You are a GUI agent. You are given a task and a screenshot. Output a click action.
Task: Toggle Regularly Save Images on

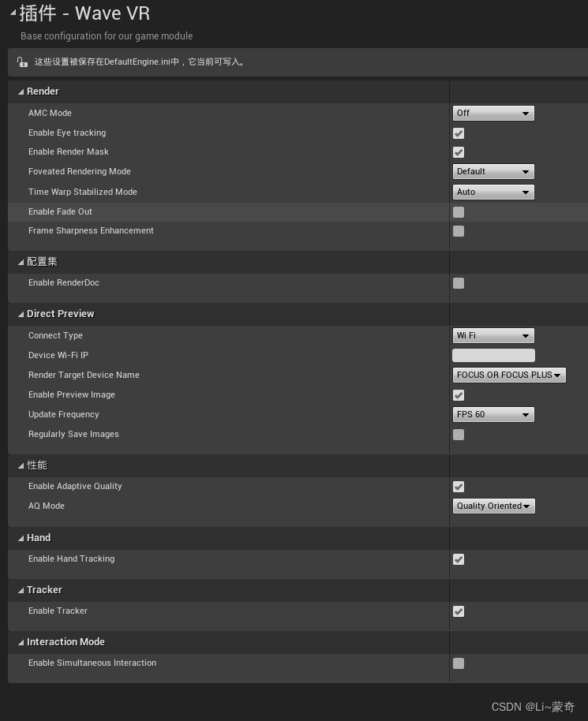point(459,435)
